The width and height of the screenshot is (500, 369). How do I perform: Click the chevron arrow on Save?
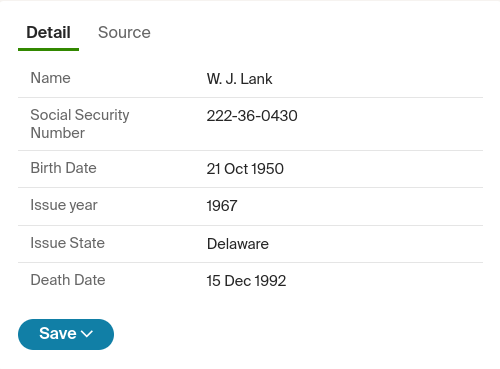[87, 334]
